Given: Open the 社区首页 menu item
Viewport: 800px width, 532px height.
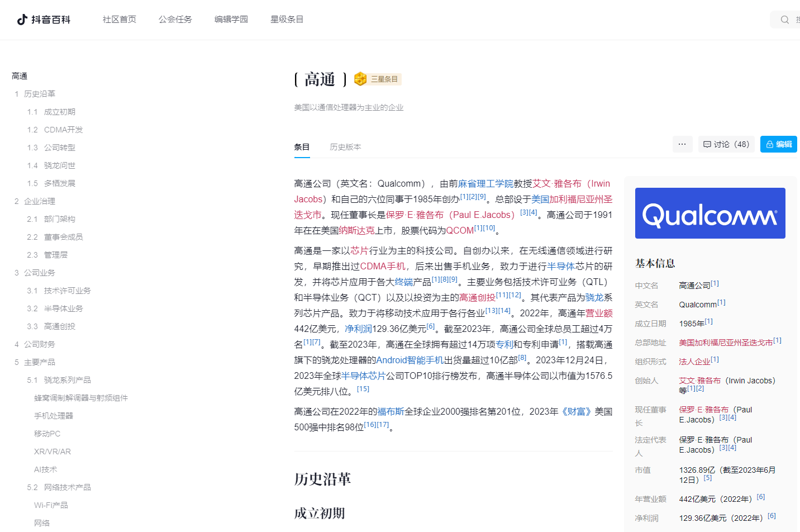Looking at the screenshot, I should pyautogui.click(x=120, y=20).
